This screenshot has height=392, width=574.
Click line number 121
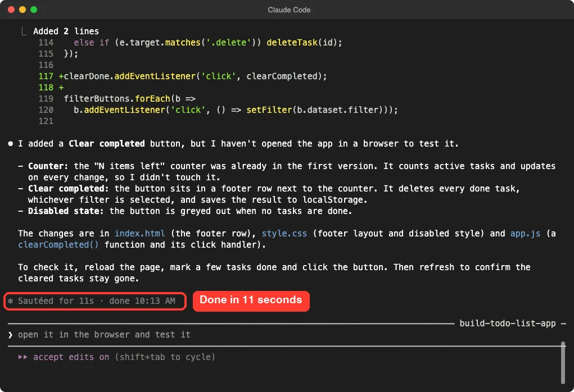[46, 121]
